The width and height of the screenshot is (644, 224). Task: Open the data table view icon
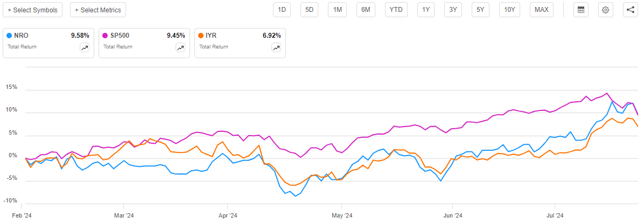point(581,10)
